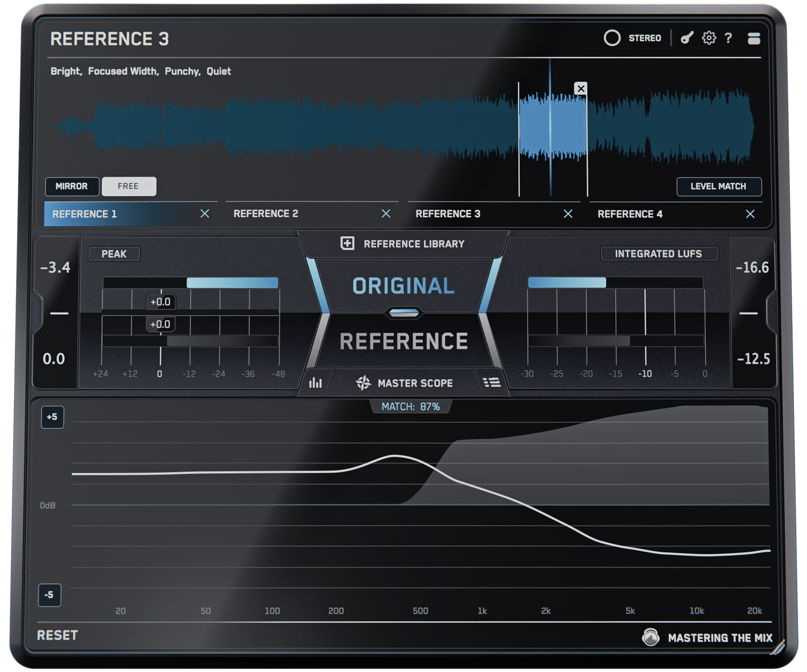Open the spectrum bars view icon
Screen dimensions: 807x672
tap(315, 382)
